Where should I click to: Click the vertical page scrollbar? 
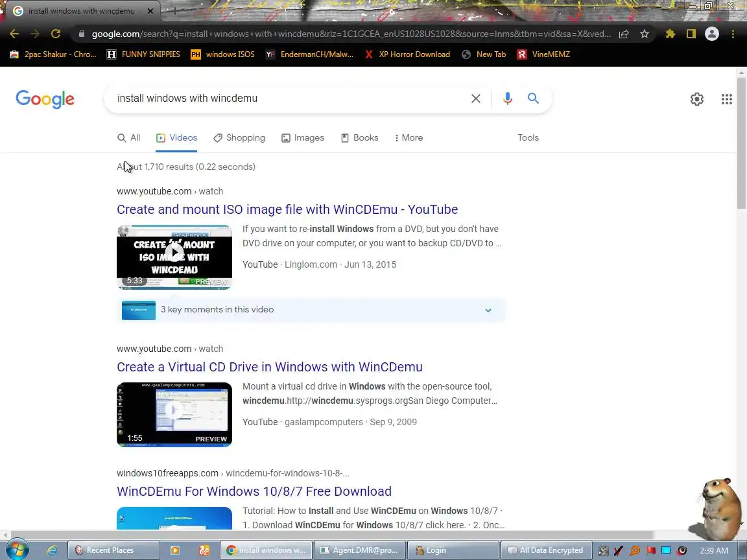tap(741, 143)
